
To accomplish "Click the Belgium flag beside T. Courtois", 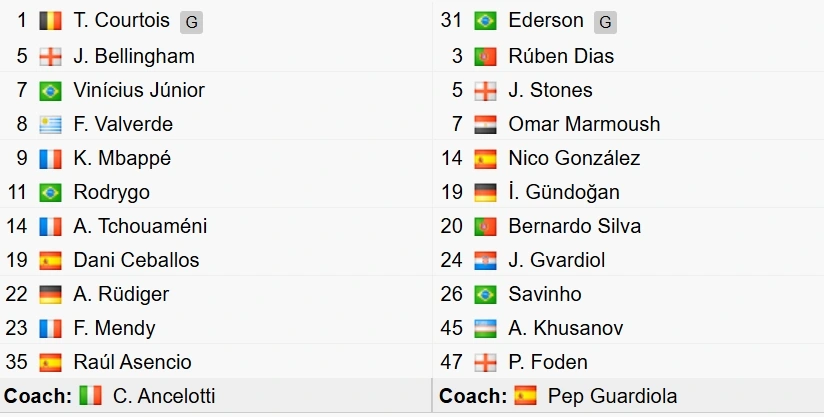I will click(x=50, y=21).
